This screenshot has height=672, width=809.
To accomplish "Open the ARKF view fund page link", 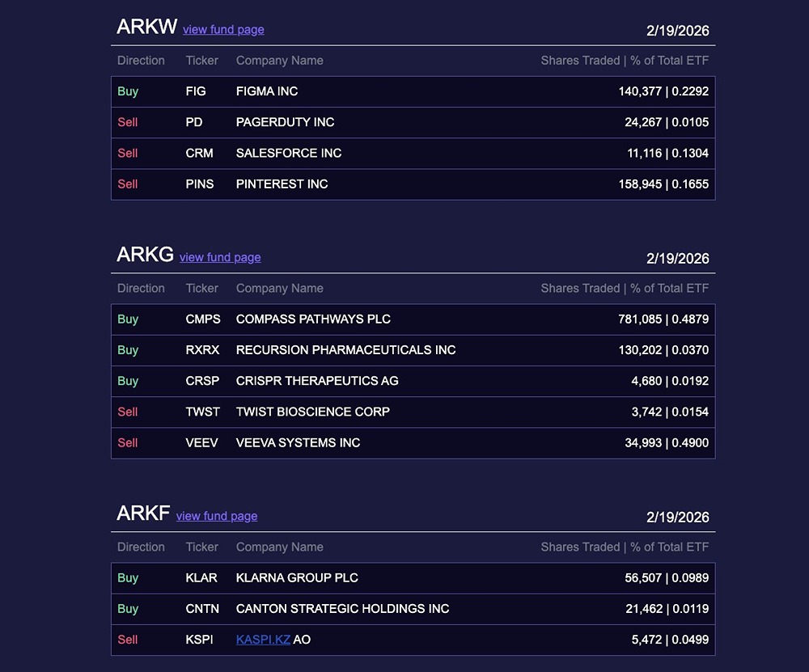I will click(217, 516).
